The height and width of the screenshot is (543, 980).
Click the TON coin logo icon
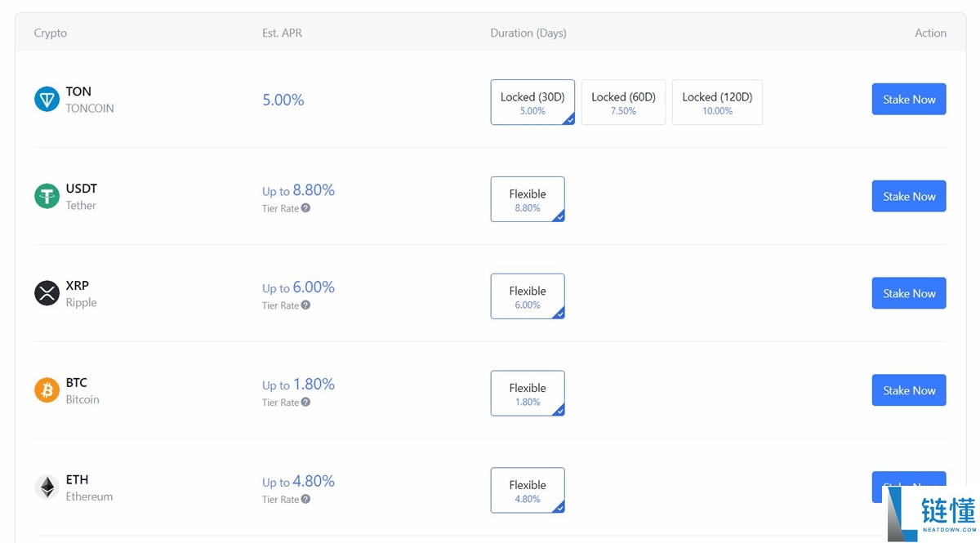[47, 100]
